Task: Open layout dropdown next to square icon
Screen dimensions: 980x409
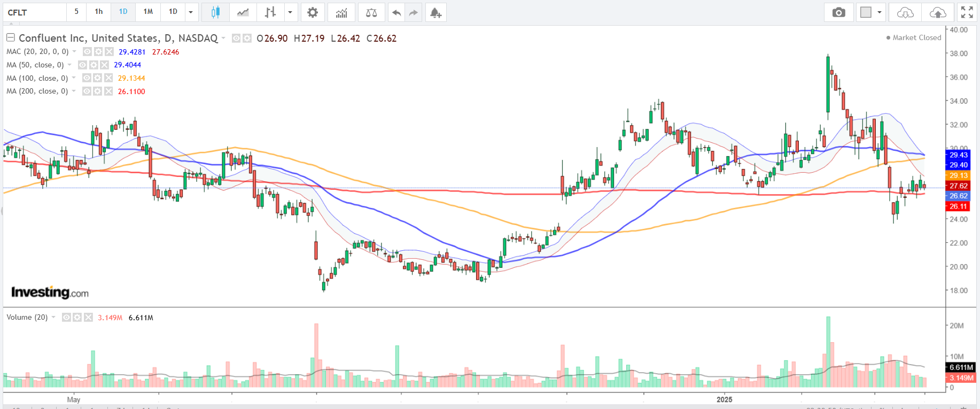Action: (x=880, y=12)
